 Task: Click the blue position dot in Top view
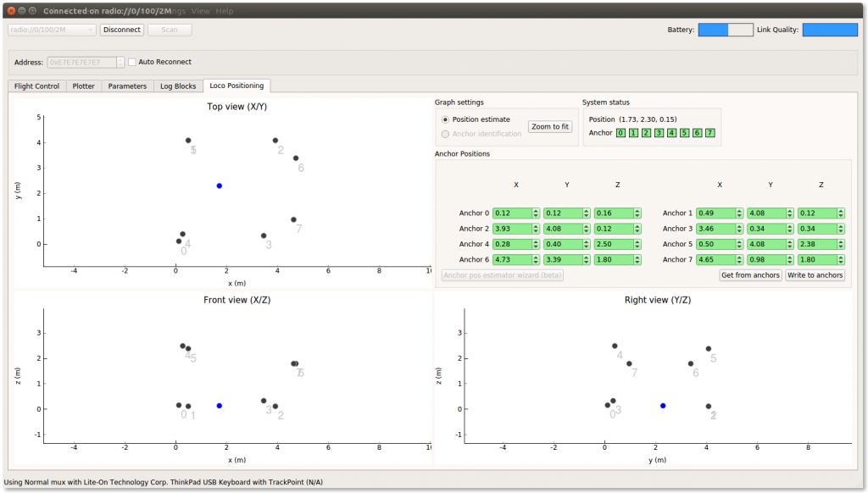click(220, 186)
